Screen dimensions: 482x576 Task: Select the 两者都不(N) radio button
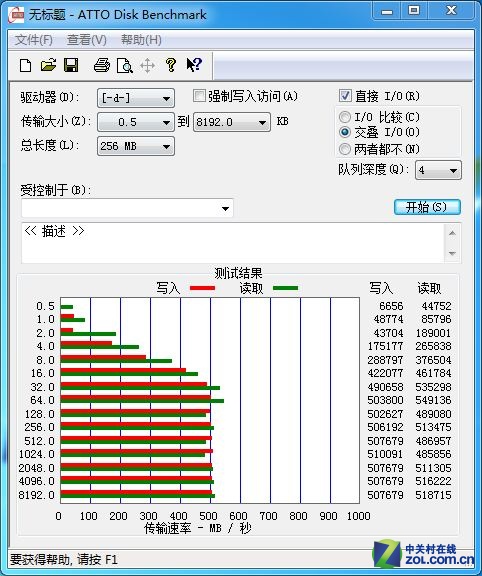tap(345, 149)
